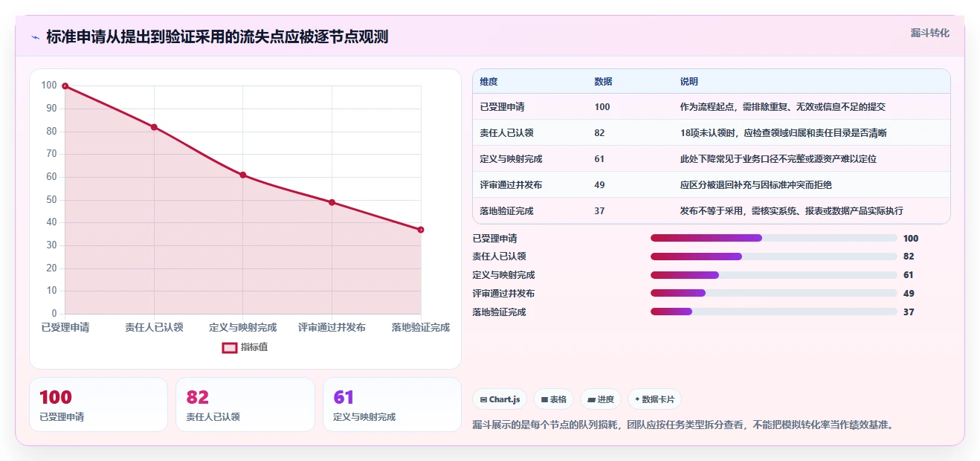980x461 pixels.
Task: Select the 进度 tag chip
Action: [x=601, y=399]
